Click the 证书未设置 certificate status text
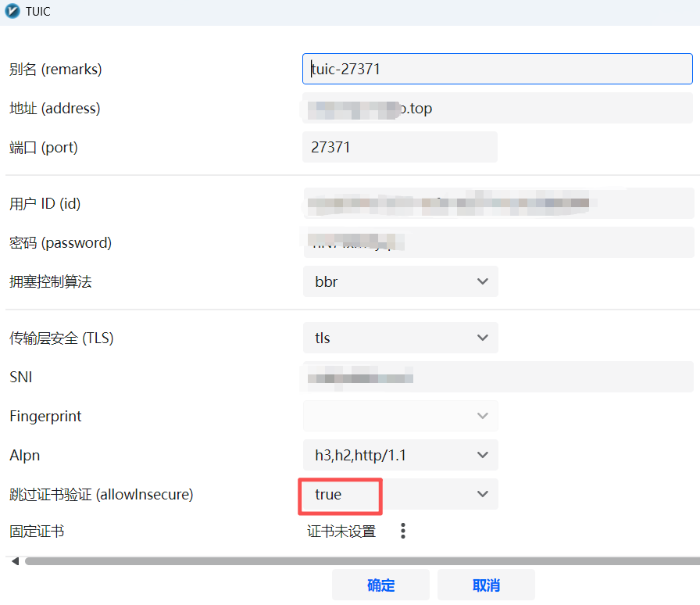The width and height of the screenshot is (700, 605). [x=341, y=532]
